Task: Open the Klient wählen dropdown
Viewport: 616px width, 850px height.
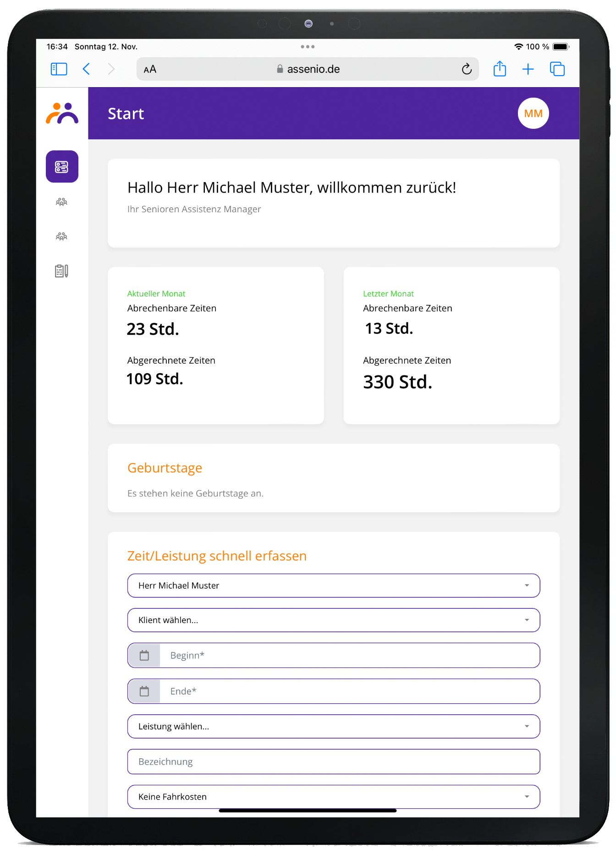Action: tap(334, 620)
